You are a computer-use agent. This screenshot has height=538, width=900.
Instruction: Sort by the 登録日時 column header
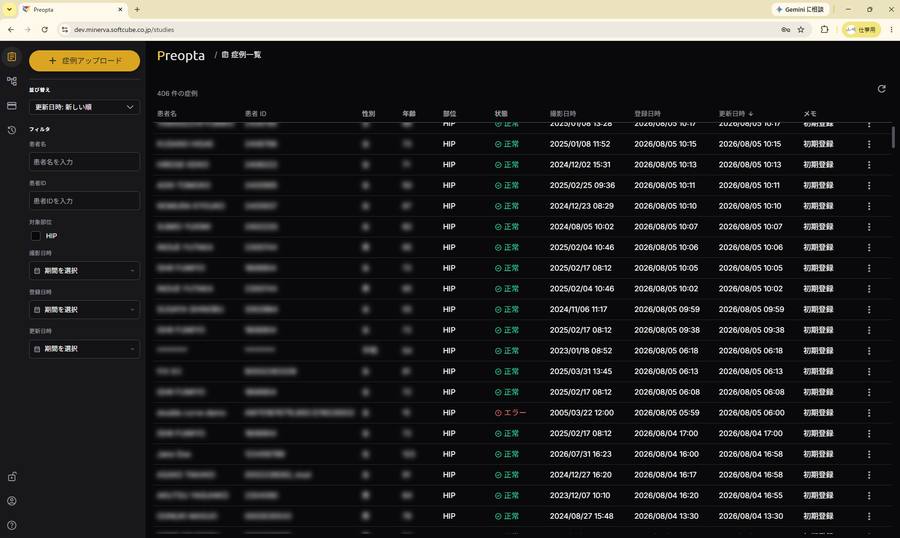pyautogui.click(x=647, y=114)
